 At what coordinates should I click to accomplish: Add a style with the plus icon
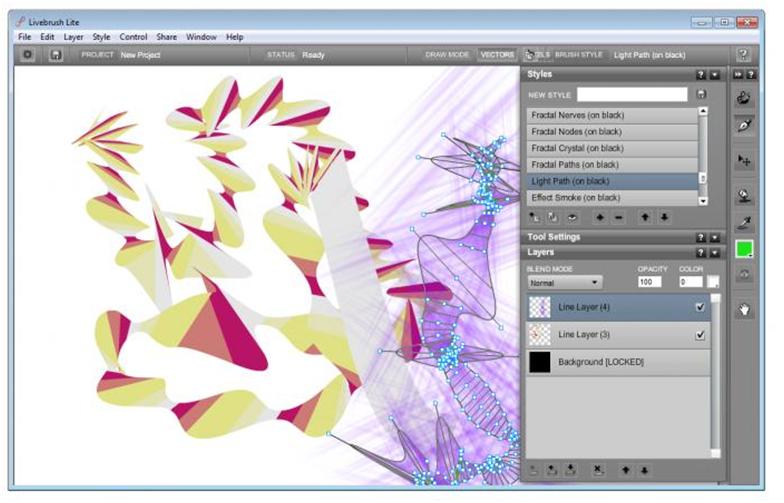[600, 218]
